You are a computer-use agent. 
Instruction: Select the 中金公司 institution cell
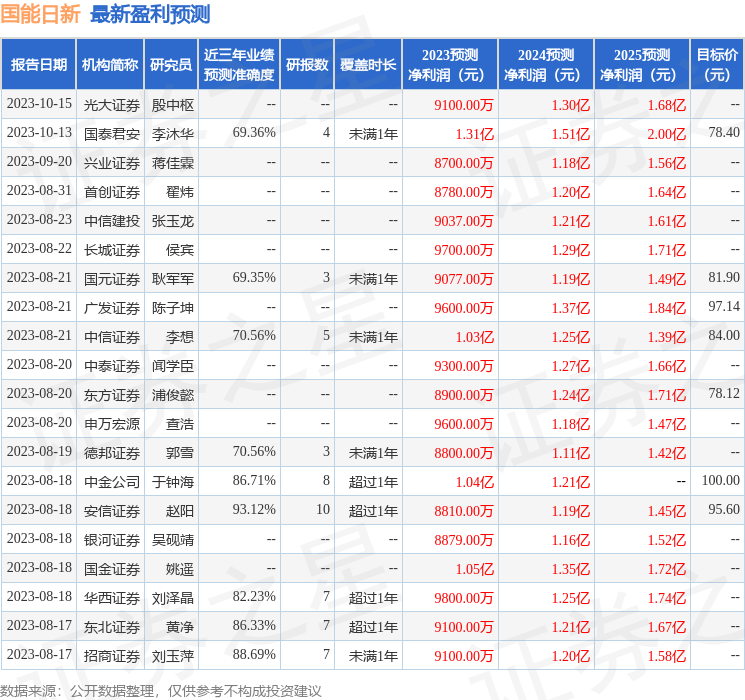pos(112,482)
